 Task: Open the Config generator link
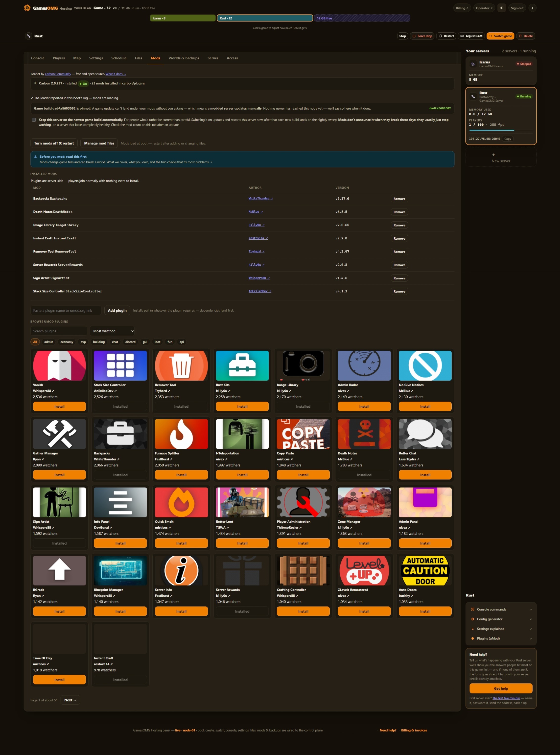pyautogui.click(x=501, y=619)
